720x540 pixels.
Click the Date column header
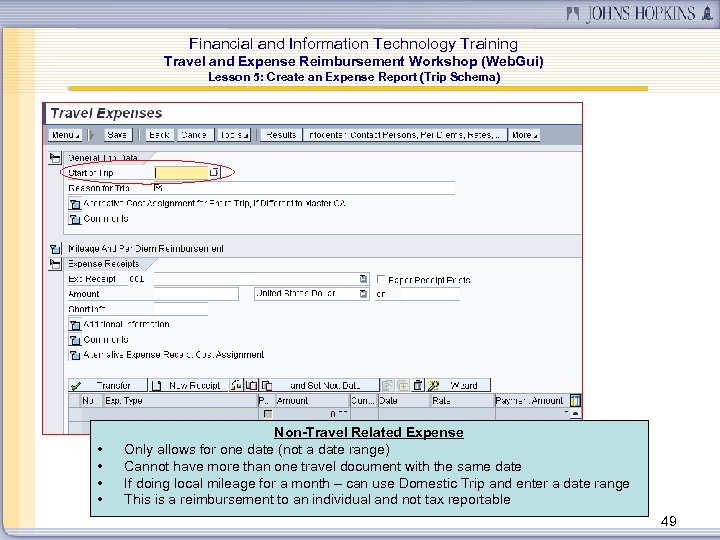(404, 400)
